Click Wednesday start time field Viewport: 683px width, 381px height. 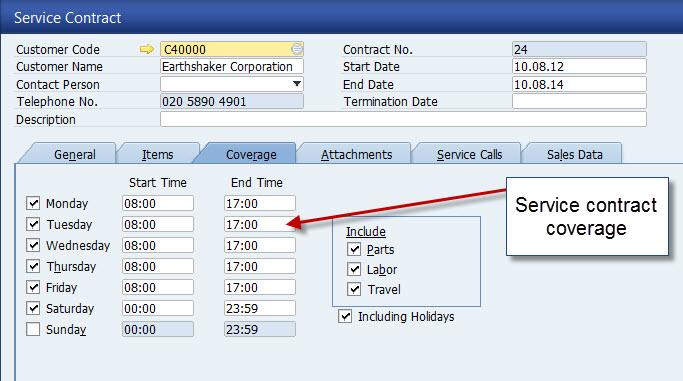[x=158, y=245]
